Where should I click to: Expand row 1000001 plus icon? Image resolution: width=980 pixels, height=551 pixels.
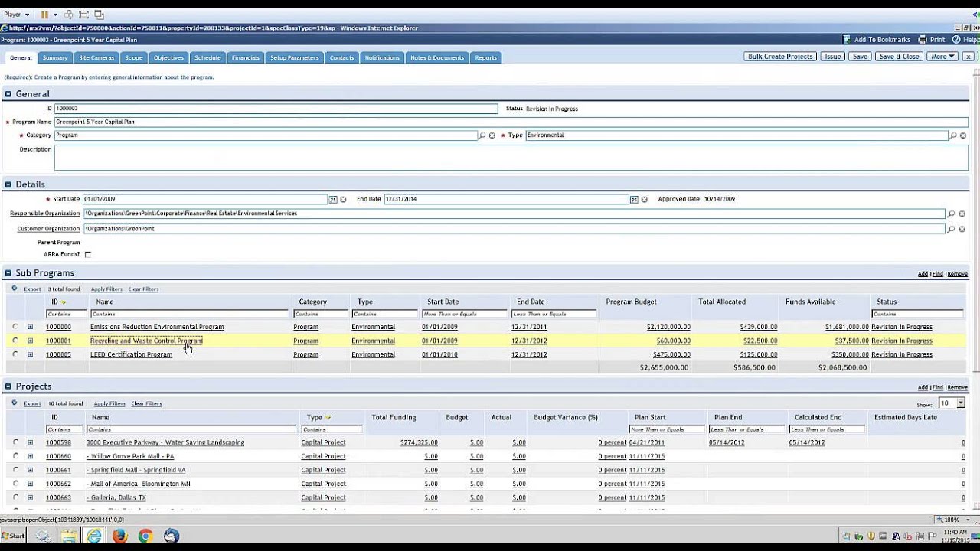(31, 341)
